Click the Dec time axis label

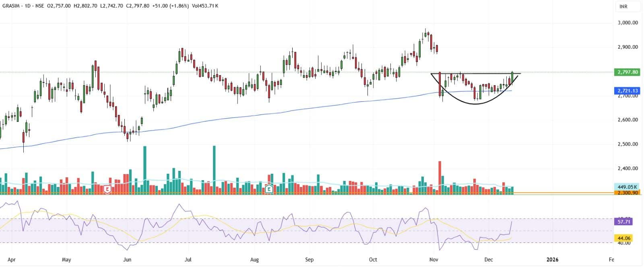pos(489,260)
